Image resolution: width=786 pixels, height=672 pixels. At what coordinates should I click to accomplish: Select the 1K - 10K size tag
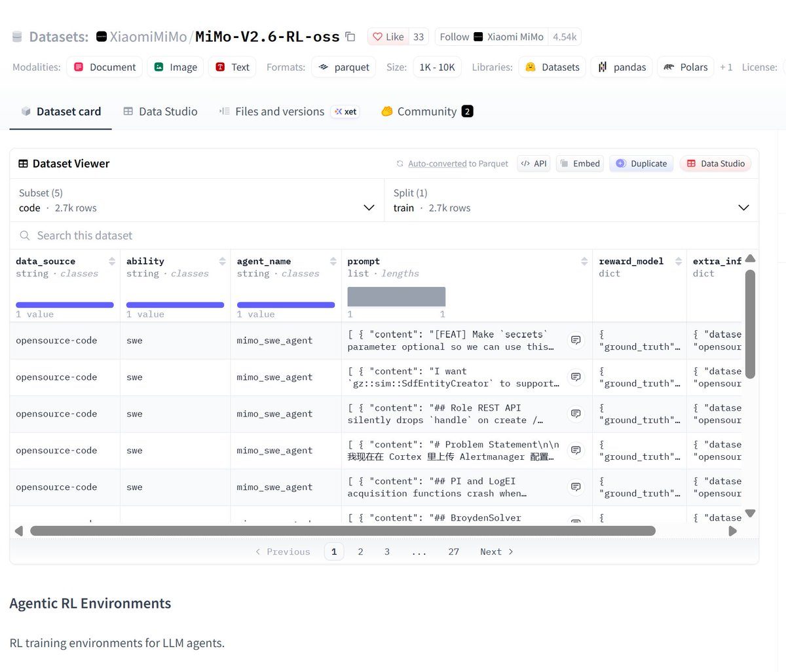pos(437,67)
